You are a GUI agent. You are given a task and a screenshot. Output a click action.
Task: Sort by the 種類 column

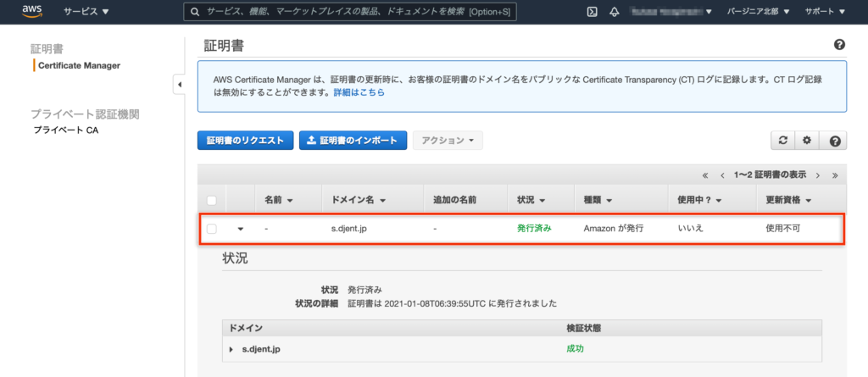(x=598, y=201)
